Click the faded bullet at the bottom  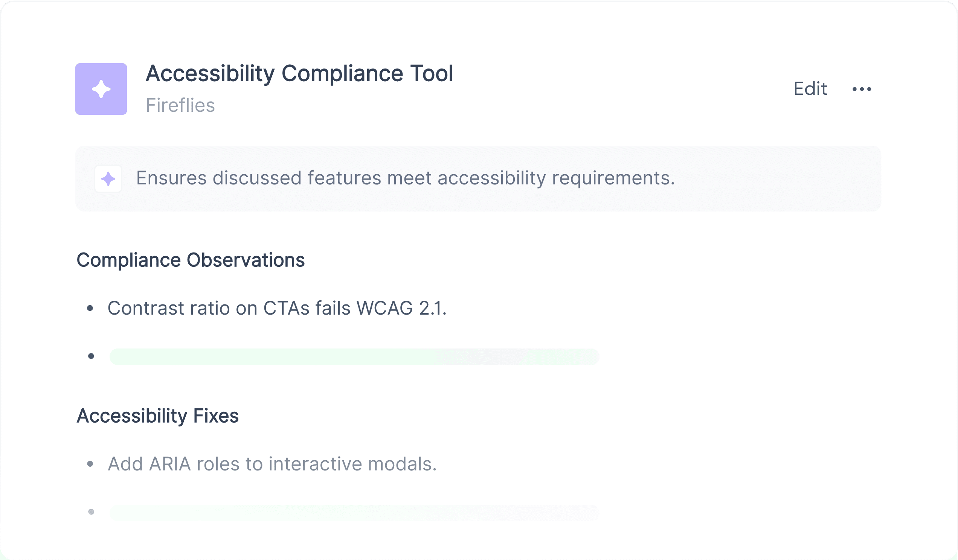point(91,512)
